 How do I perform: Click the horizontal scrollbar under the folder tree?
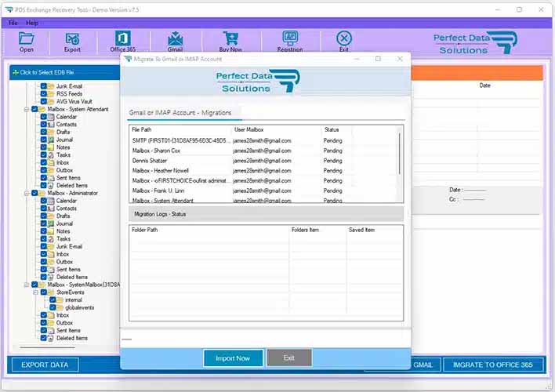coord(47,348)
